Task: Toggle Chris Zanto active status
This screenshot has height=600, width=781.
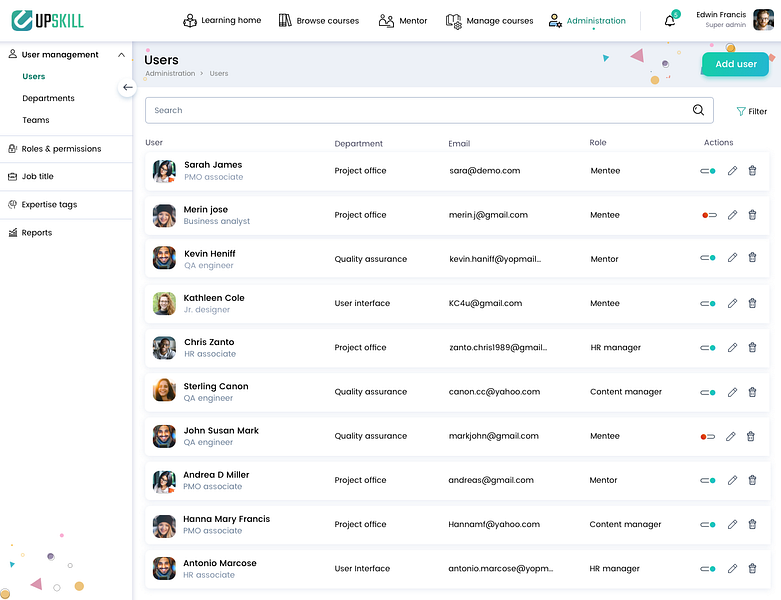Action: click(x=708, y=348)
